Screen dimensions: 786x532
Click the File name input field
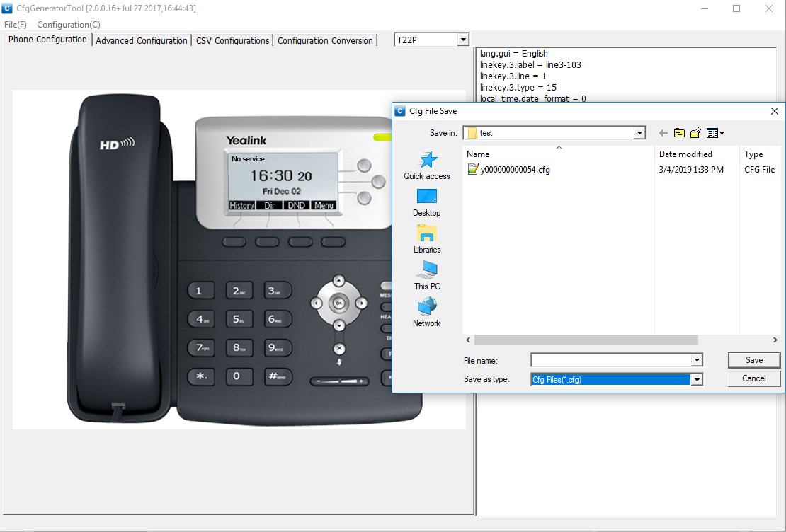coord(611,360)
